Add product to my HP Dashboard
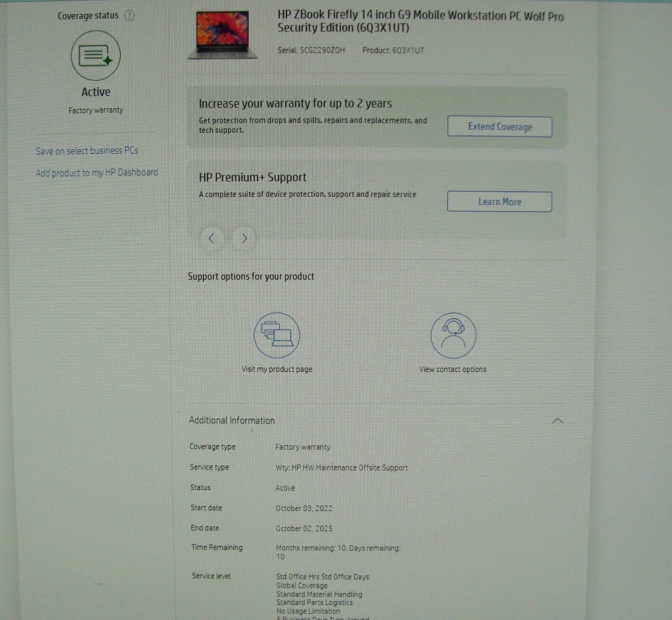672x620 pixels. click(97, 172)
